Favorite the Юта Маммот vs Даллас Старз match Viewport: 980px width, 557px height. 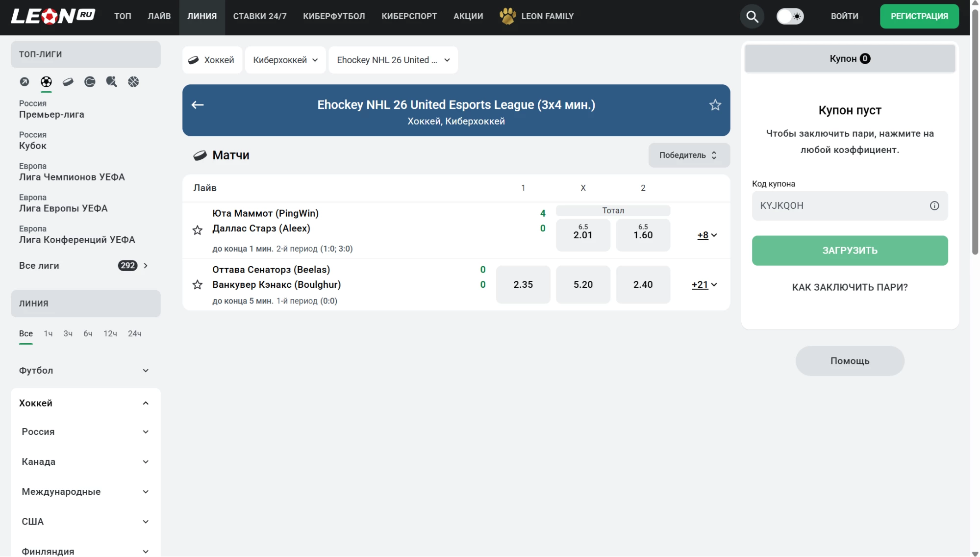198,230
